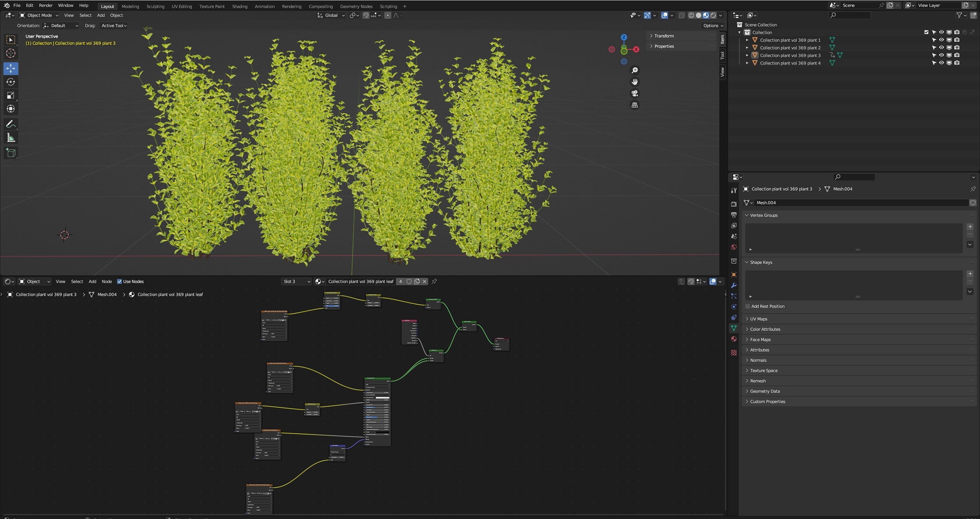
Task: Open the View Layer properties tab icon
Action: (x=734, y=225)
